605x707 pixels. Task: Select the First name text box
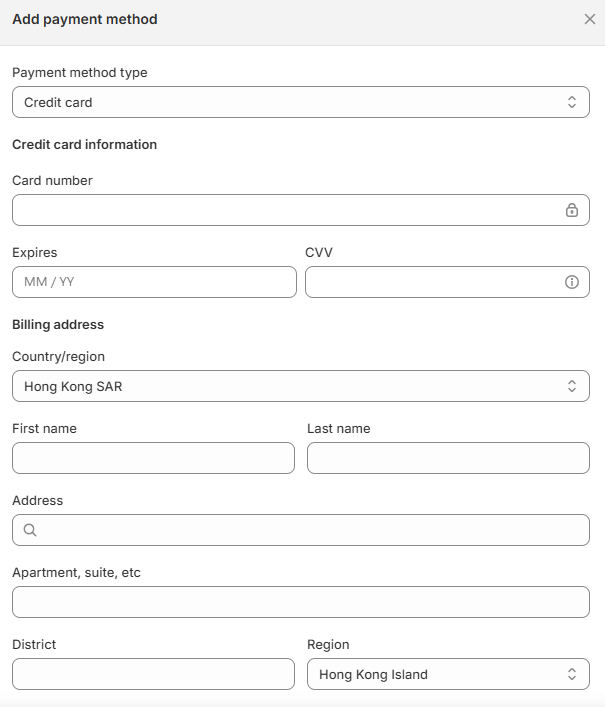click(153, 458)
